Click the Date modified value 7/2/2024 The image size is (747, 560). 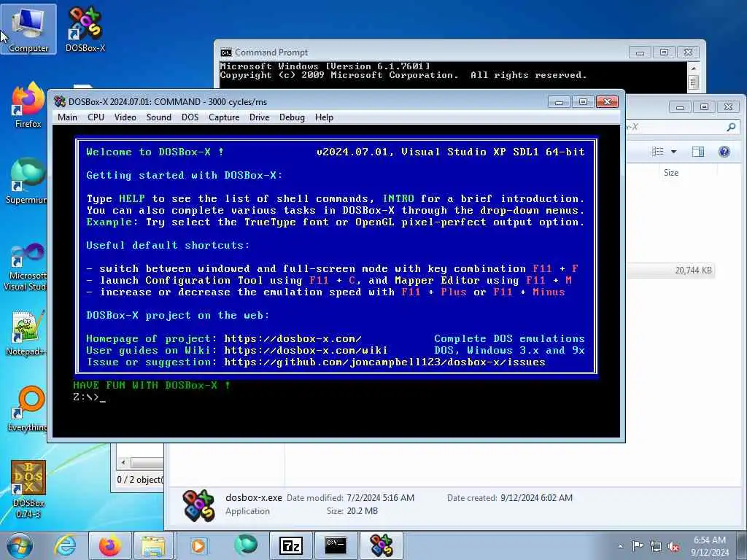(380, 497)
